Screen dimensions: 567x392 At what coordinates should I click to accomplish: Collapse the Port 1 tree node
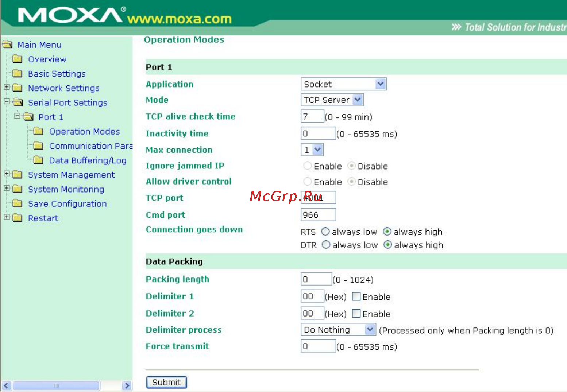point(17,116)
